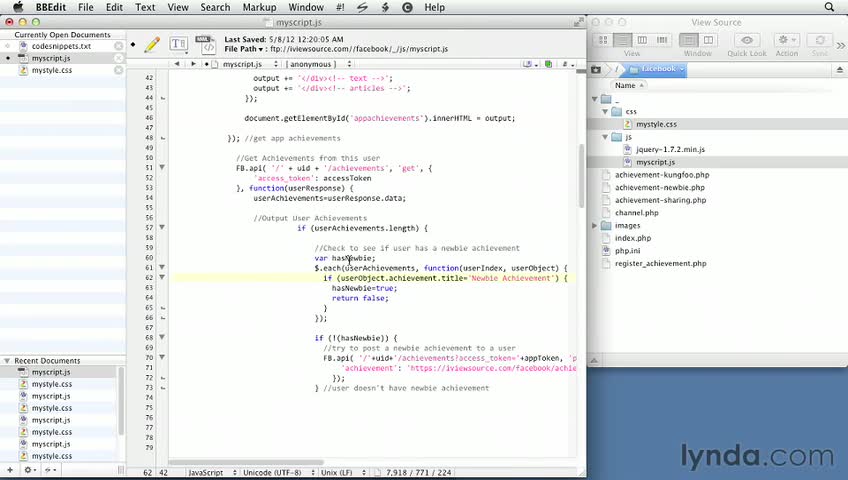
Task: Open the first mystyle.css in Recent Documents
Action: (x=51, y=384)
